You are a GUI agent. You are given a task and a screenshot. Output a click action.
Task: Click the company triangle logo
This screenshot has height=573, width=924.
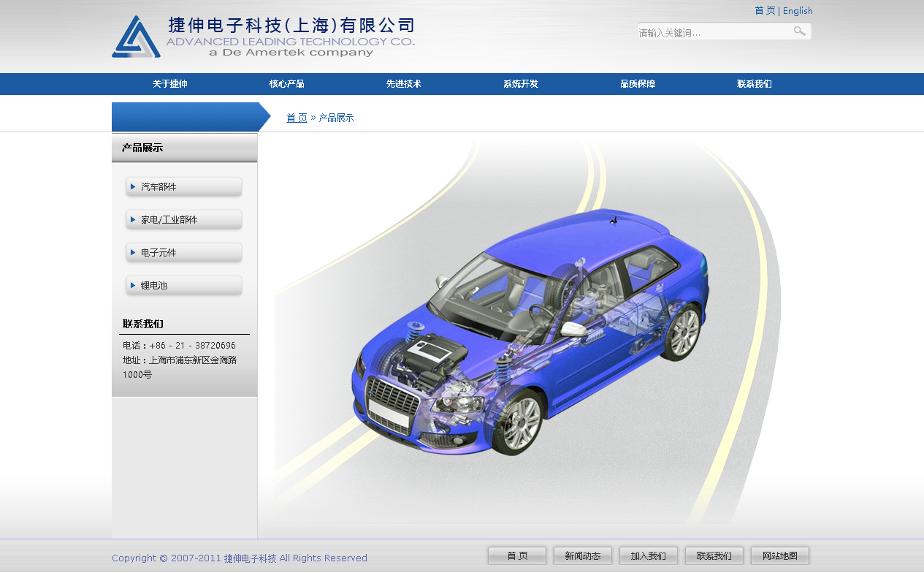pyautogui.click(x=136, y=37)
